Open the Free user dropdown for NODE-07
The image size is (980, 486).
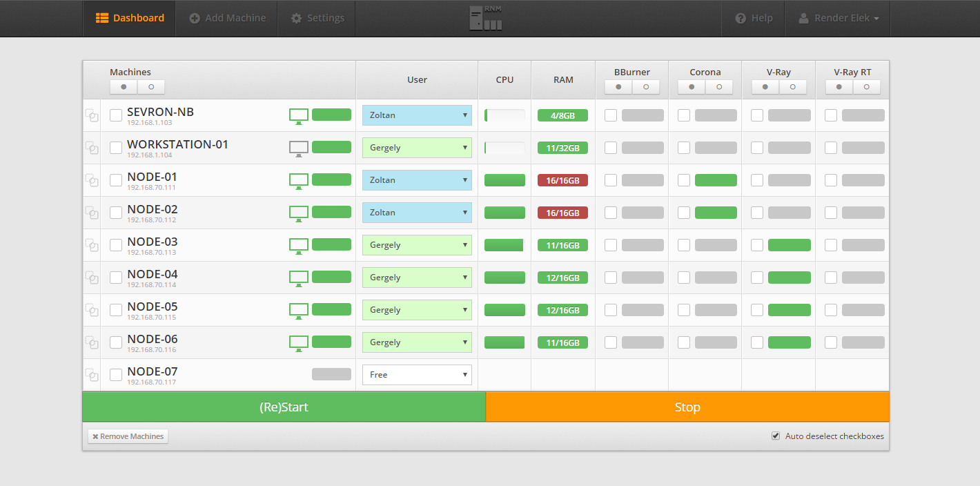(417, 375)
